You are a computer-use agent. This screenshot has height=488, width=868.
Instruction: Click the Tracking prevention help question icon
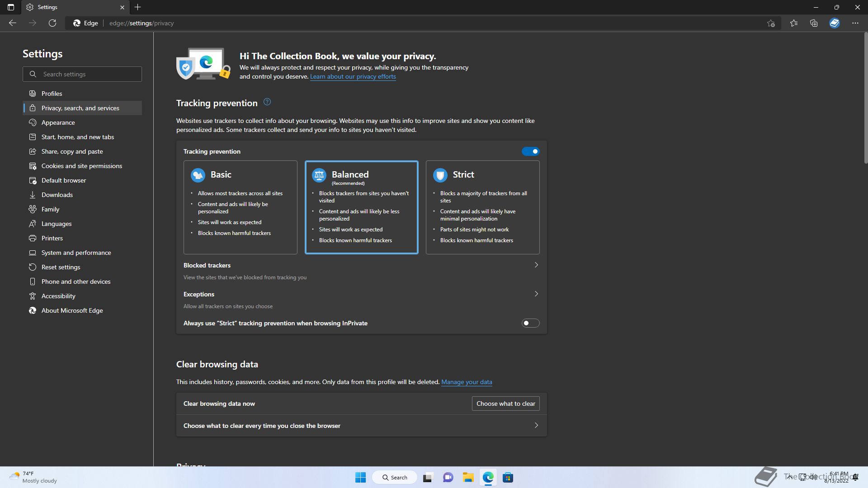point(267,102)
